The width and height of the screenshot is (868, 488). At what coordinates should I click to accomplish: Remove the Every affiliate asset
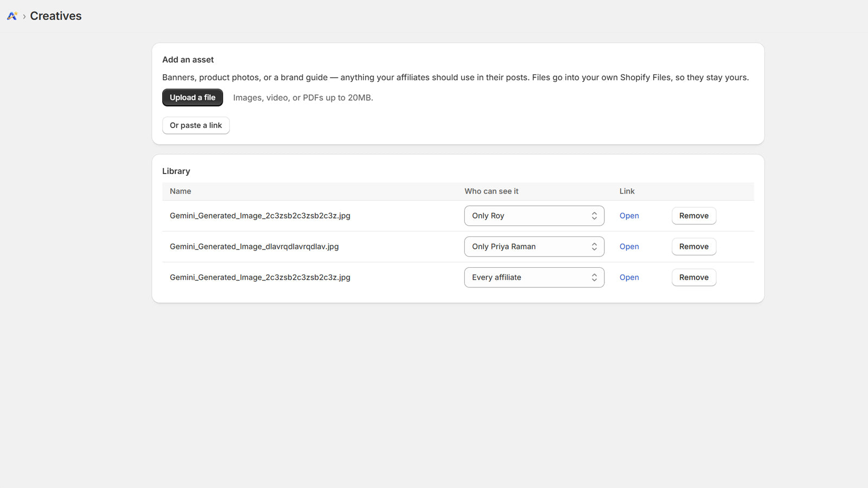click(694, 278)
